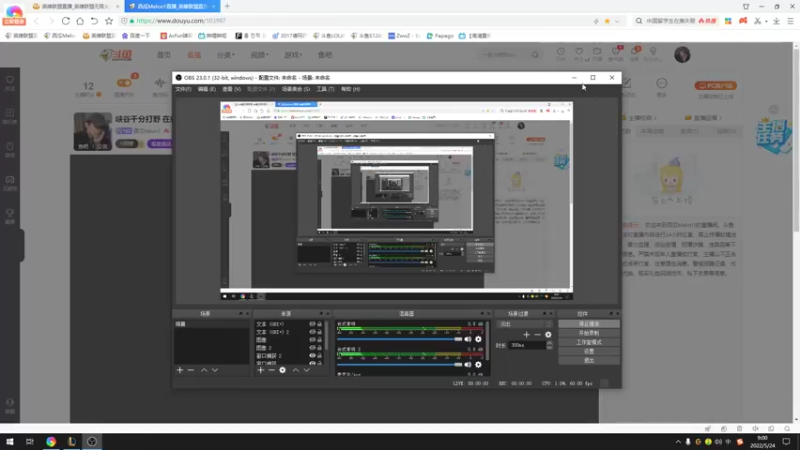Open Settings from the OBS Controls panel
800x450 pixels.
click(x=589, y=352)
